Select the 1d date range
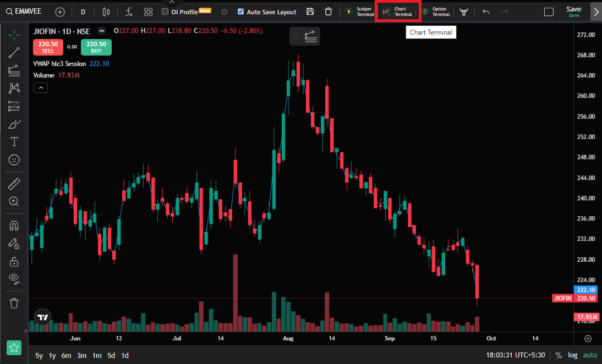602x364 pixels. pos(125,356)
